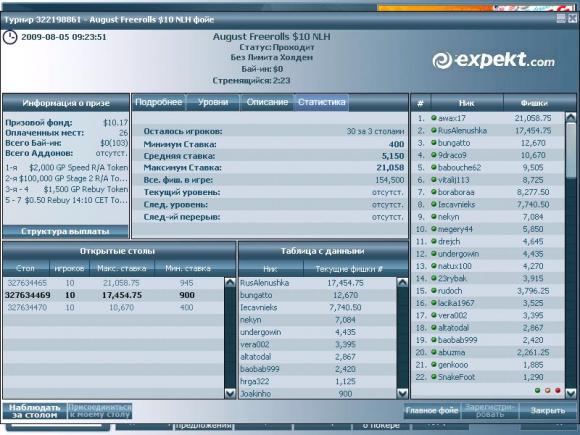Viewport: 580px width, 435px height.
Task: Click scroll-down arrow of the table data panel
Action: (x=402, y=393)
